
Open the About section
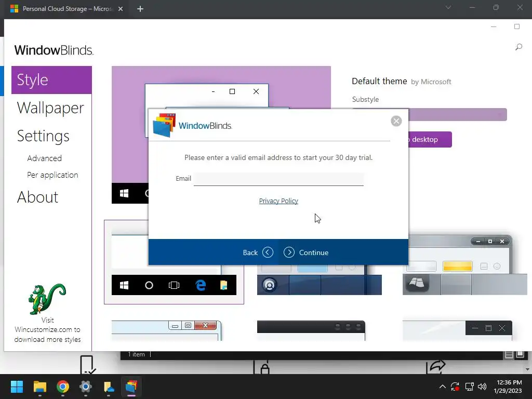(x=37, y=197)
